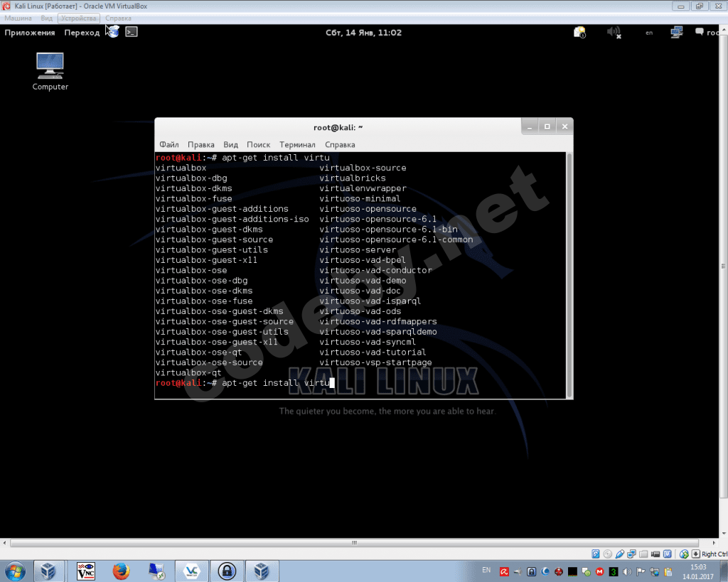Open the Windows Start button

[x=14, y=571]
